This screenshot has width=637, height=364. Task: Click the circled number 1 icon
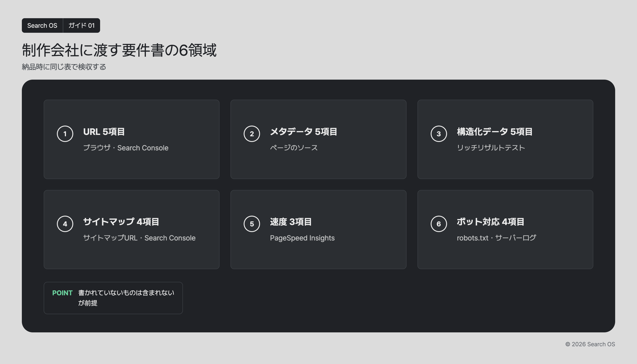tap(65, 134)
